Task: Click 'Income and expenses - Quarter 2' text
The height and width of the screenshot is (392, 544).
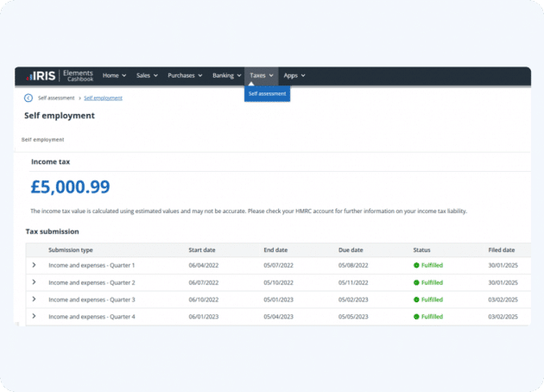Action: coord(92,282)
